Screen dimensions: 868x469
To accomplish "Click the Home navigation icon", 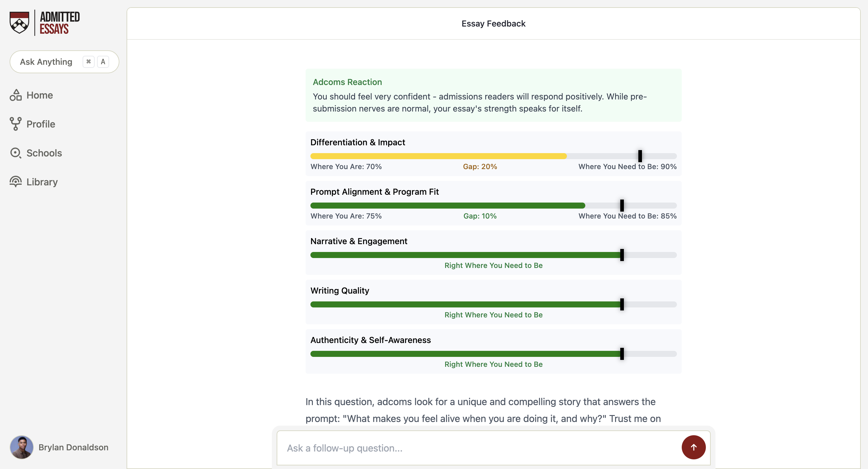I will (x=15, y=94).
